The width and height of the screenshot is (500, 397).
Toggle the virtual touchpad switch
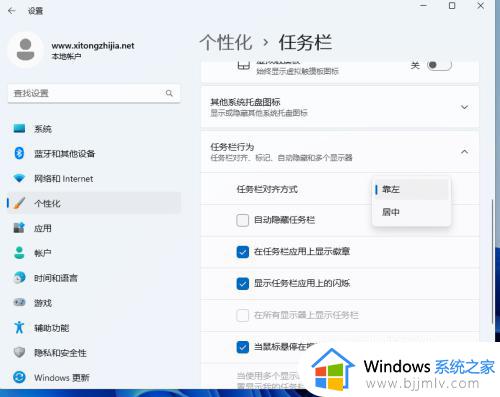pyautogui.click(x=439, y=65)
